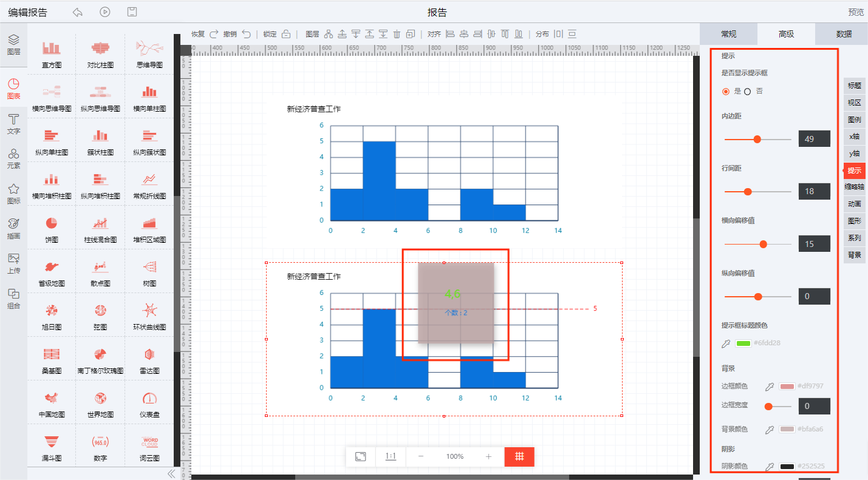
Task: Zoom out with the minus button
Action: (421, 456)
